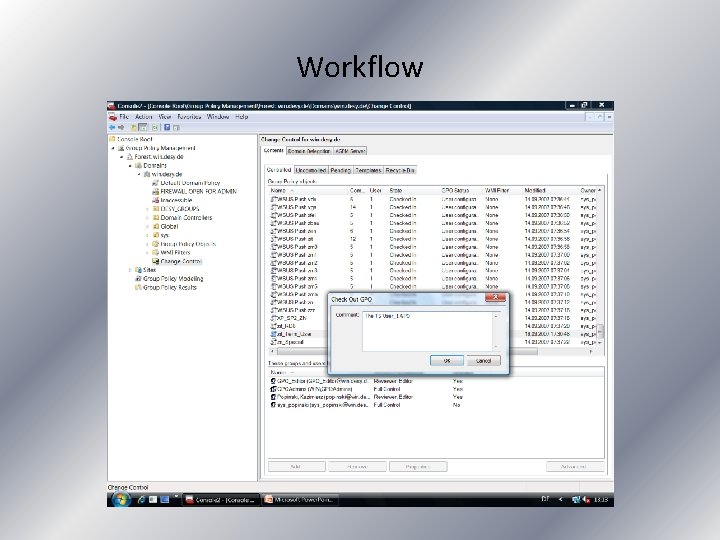Click the Forward arrow in the console toolbar
The width and height of the screenshot is (720, 540).
[121, 127]
